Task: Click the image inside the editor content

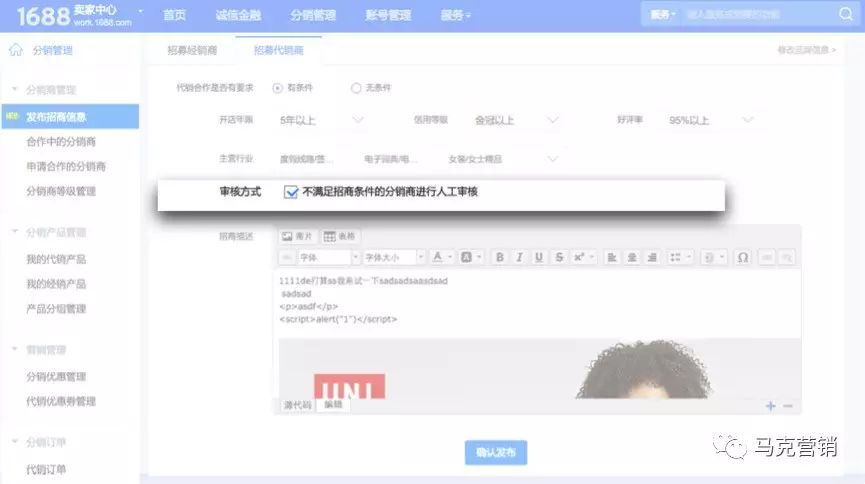Action: pyautogui.click(x=539, y=368)
